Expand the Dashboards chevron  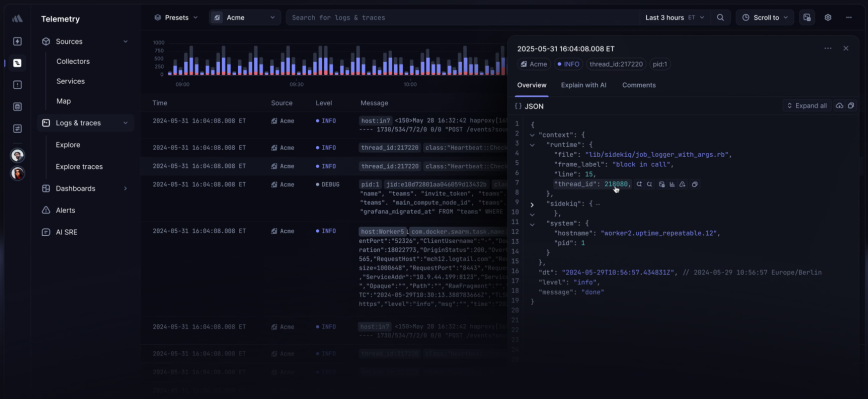125,189
